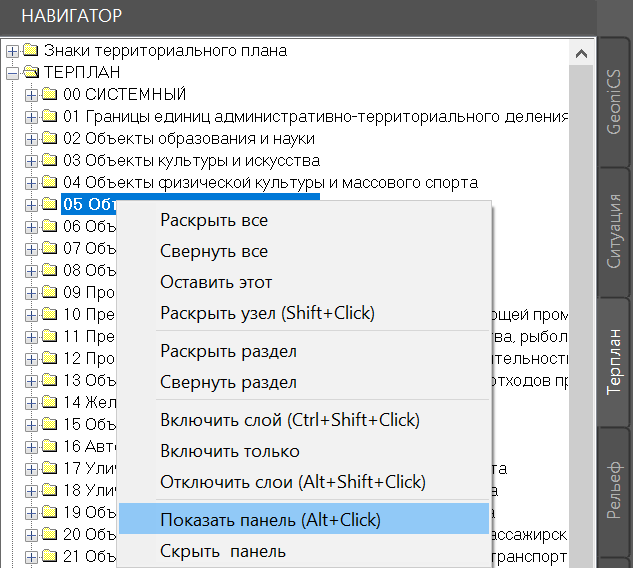
Task: Click folder icon of 04 Объекты физической культуры
Action: [49, 183]
